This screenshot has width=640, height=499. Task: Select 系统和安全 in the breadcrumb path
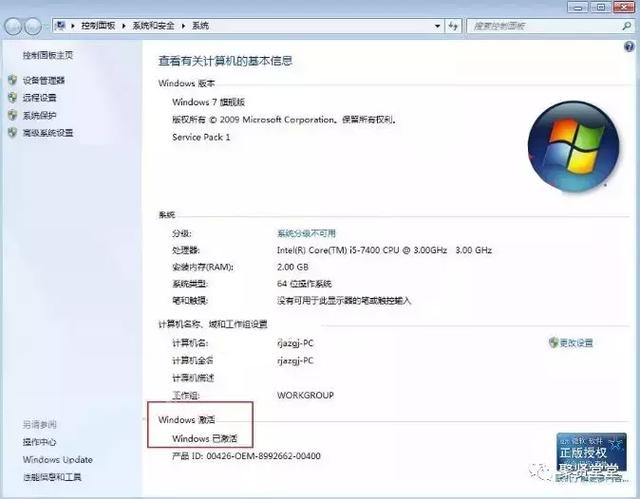click(153, 26)
